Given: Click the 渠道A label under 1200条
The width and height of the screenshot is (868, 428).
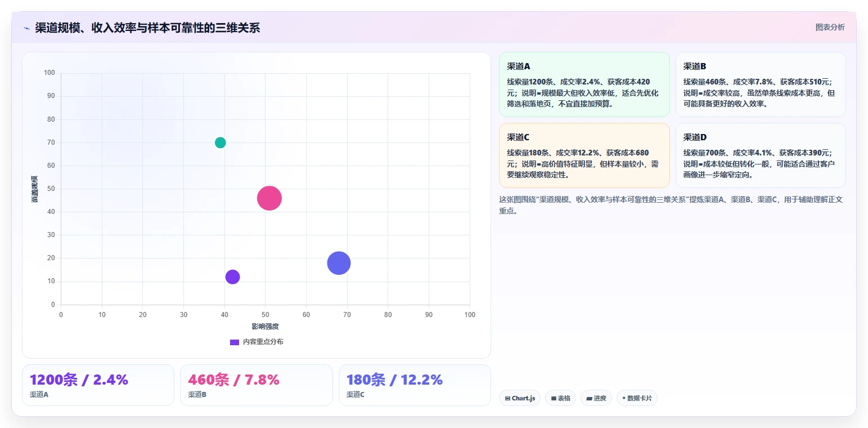Looking at the screenshot, I should coord(39,395).
